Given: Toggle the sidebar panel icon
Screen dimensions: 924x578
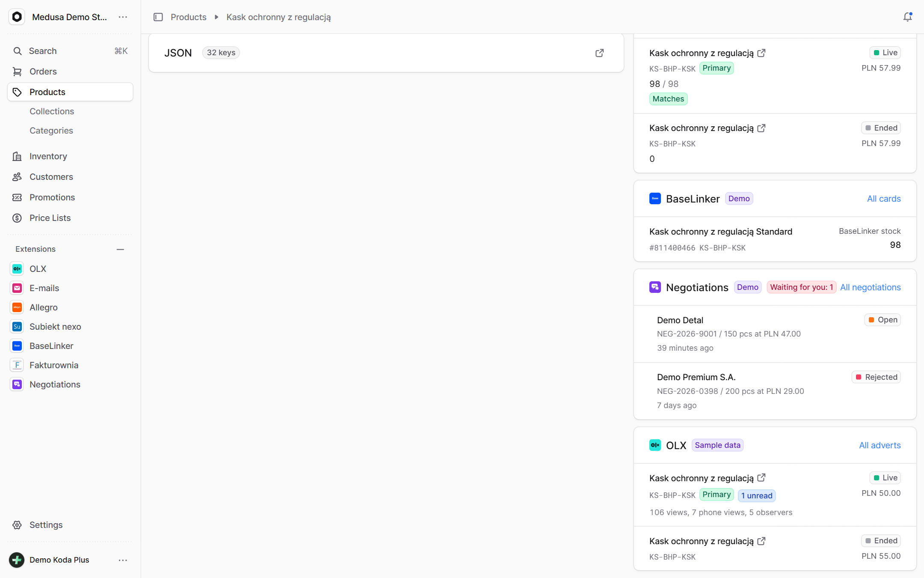Looking at the screenshot, I should click(158, 17).
